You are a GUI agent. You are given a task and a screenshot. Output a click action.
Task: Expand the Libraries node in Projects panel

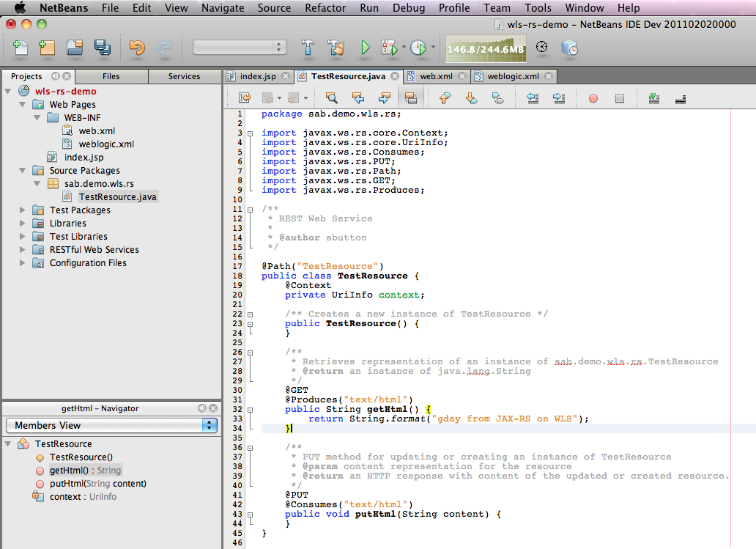click(x=22, y=223)
